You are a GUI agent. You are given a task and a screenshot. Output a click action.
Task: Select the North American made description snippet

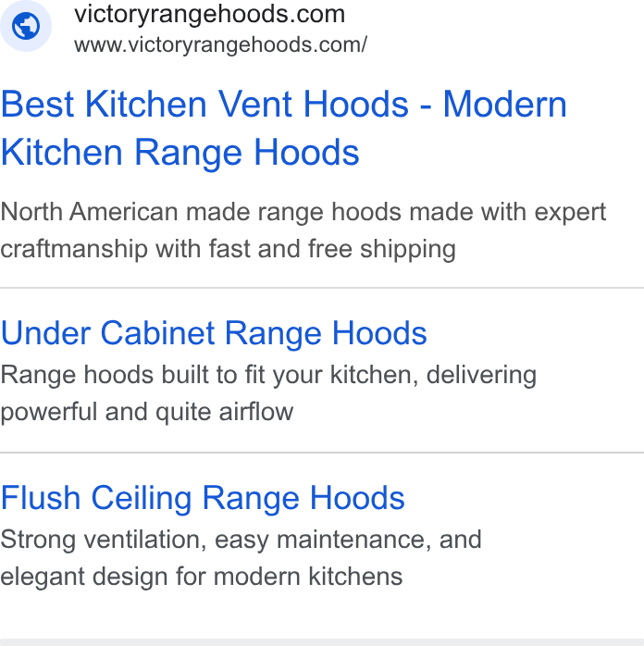(303, 230)
